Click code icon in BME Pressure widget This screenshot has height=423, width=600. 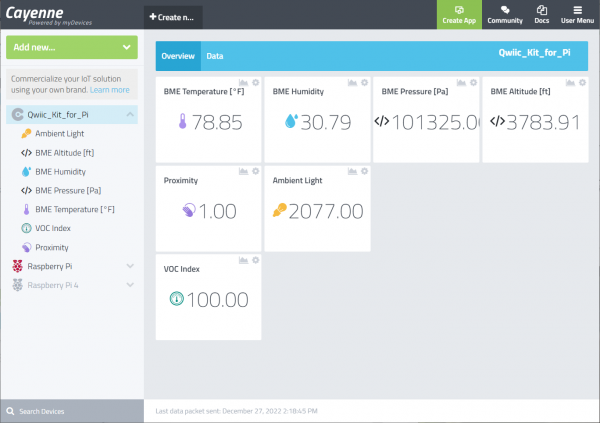click(x=382, y=121)
